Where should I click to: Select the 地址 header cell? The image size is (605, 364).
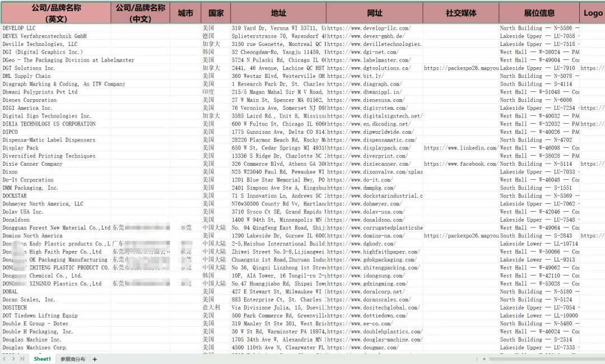point(278,13)
